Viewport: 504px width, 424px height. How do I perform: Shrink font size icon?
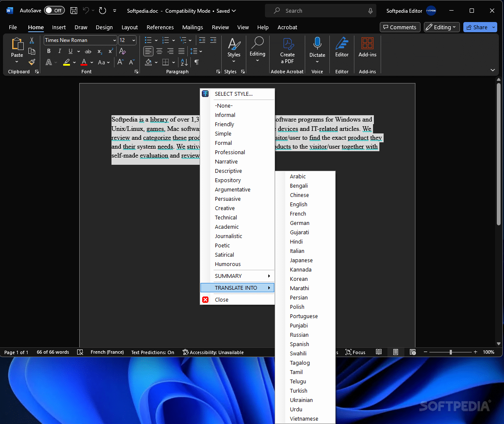coord(132,62)
